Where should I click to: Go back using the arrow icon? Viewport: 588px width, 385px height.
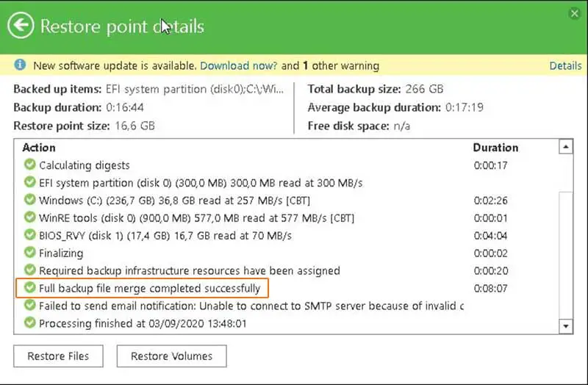21,26
